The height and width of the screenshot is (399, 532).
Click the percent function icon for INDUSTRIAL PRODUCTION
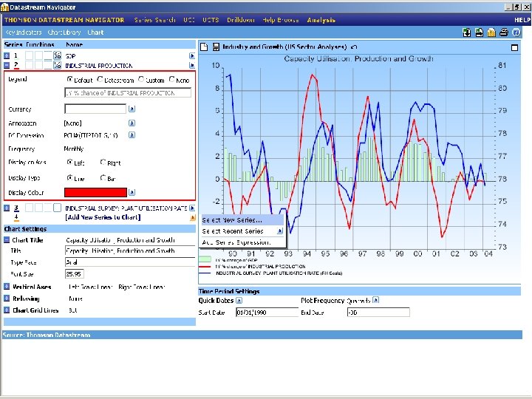tap(58, 65)
